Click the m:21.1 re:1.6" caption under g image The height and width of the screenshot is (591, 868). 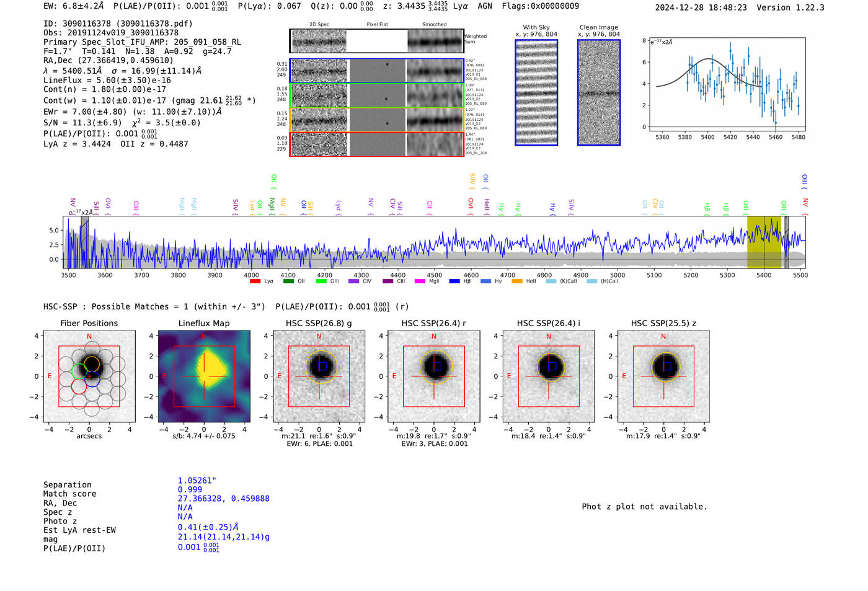point(319,436)
